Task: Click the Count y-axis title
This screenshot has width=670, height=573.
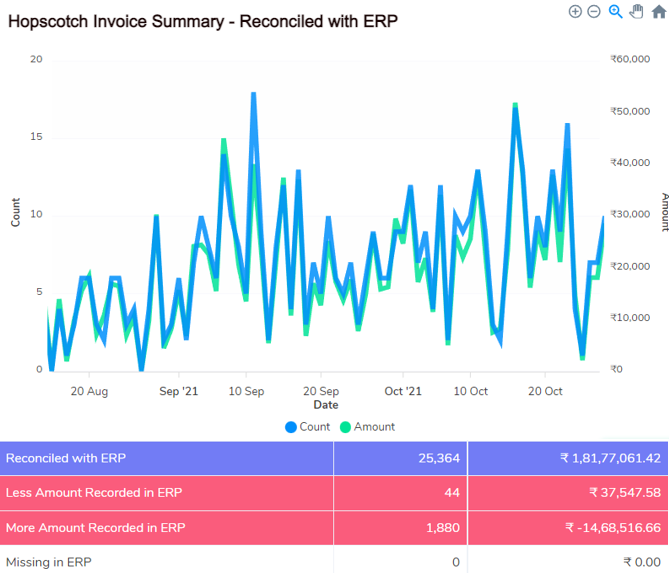Action: pyautogui.click(x=16, y=212)
